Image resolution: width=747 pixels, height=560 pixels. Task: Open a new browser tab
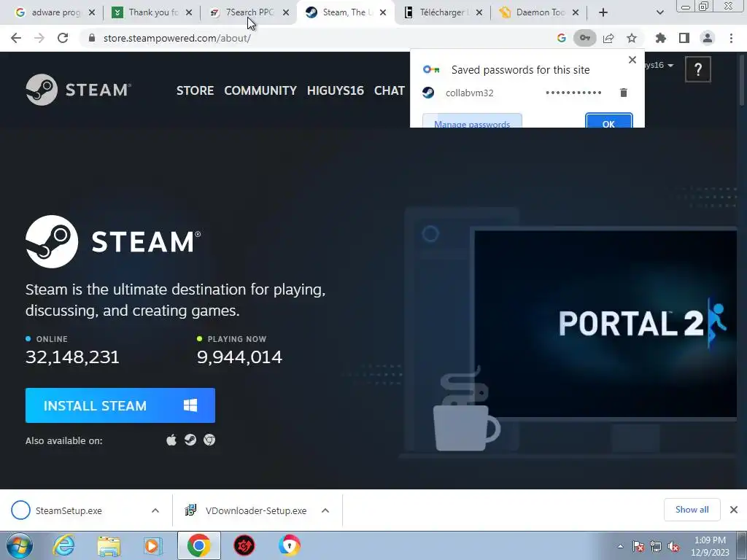(x=603, y=12)
